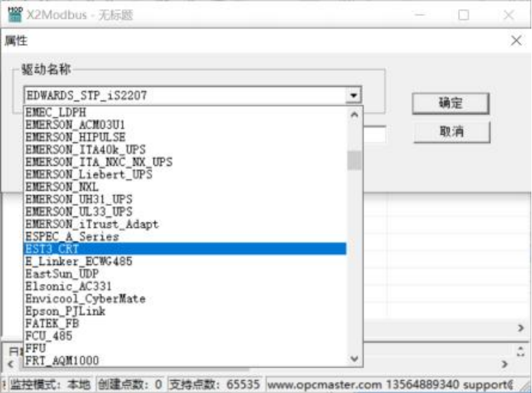Viewport: 532px width, 393px height.
Task: Click 支持点数: 65535 status entry
Action: [214, 385]
